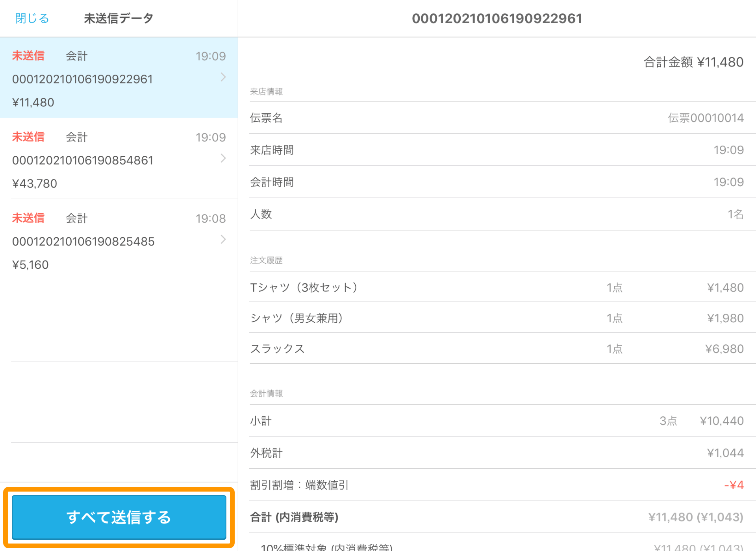756x551 pixels.
Task: Click 閉じる to close the unsent data screen
Action: click(31, 18)
